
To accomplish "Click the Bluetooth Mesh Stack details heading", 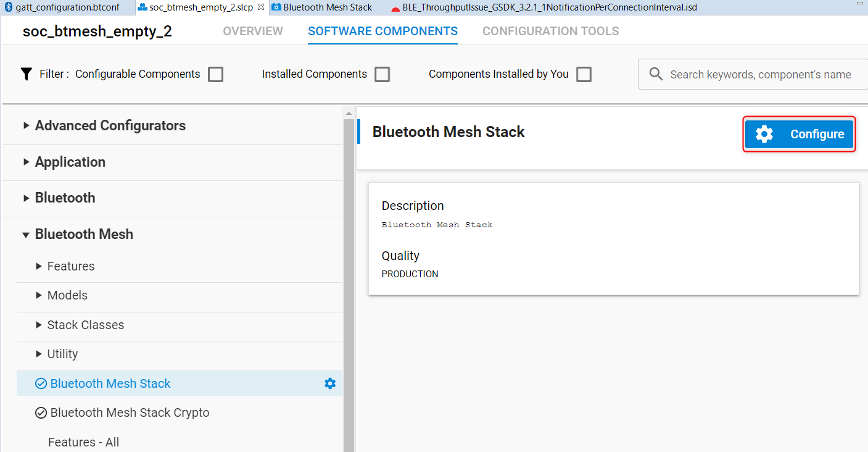I will click(x=448, y=132).
